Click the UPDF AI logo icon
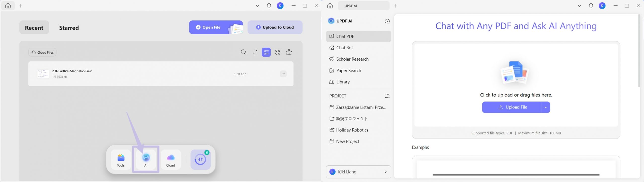644x182 pixels. [x=331, y=21]
